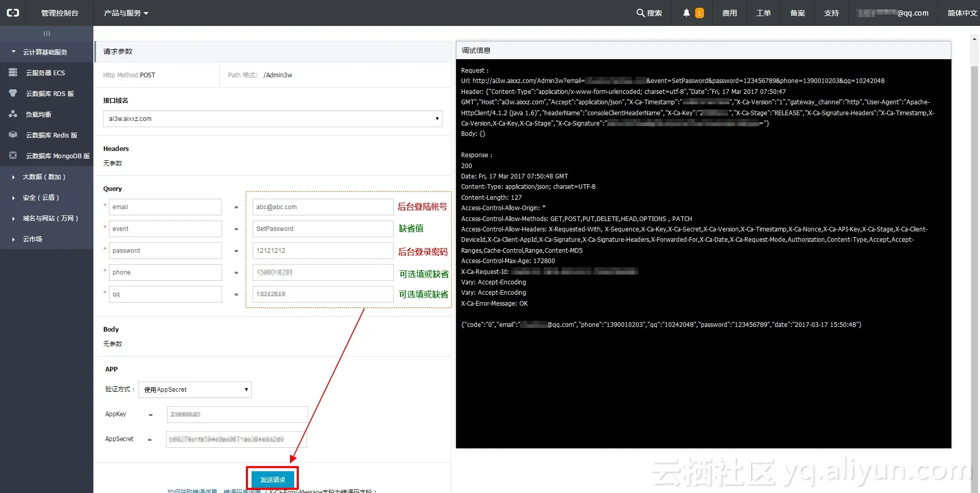Click the 'X-Ca-Error-Message: OK' line

click(x=494, y=304)
